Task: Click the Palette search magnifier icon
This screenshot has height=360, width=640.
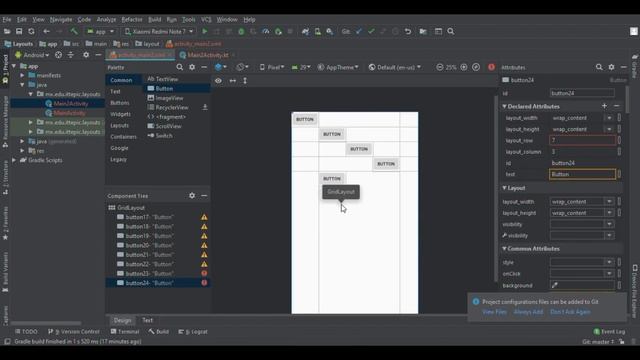Action: click(180, 67)
